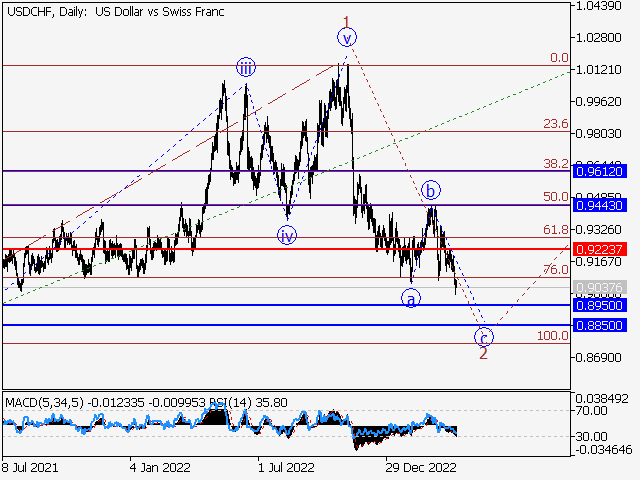
Task: Select the circled wave a label
Action: [411, 298]
